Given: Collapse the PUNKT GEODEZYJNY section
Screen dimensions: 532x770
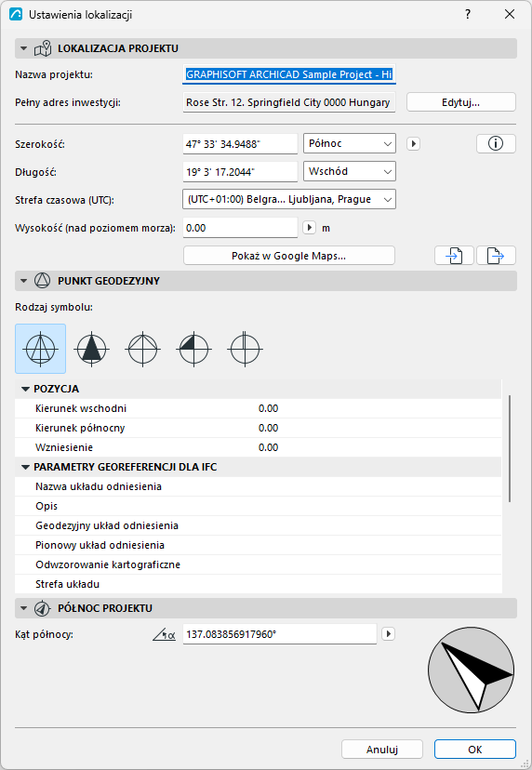Looking at the screenshot, I should 23,281.
